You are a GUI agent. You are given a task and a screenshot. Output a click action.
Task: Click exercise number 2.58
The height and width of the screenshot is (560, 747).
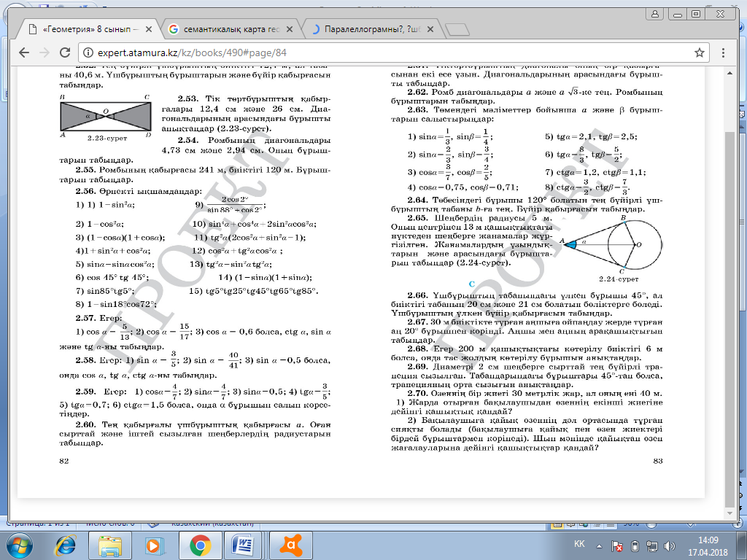85,360
